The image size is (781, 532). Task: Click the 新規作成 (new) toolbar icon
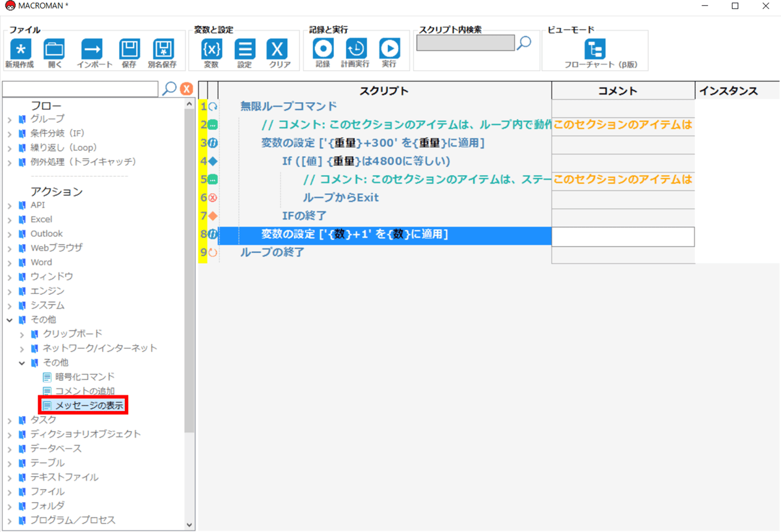20,49
